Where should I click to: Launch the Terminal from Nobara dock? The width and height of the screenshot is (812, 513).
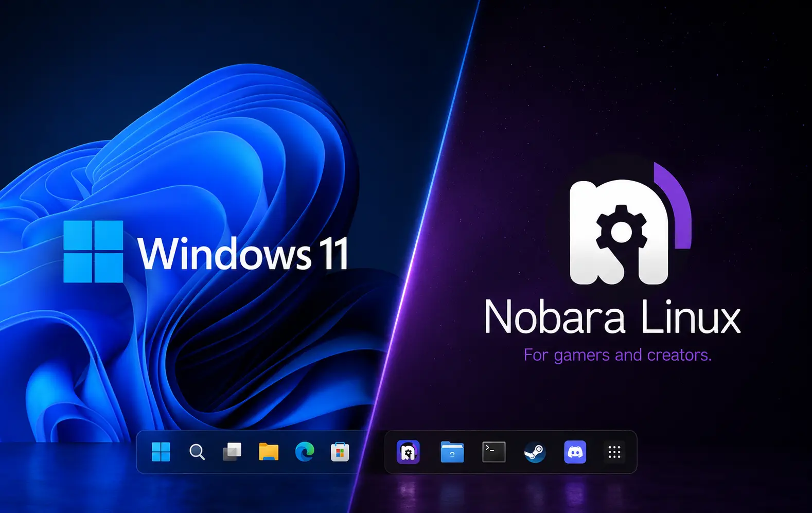[494, 452]
